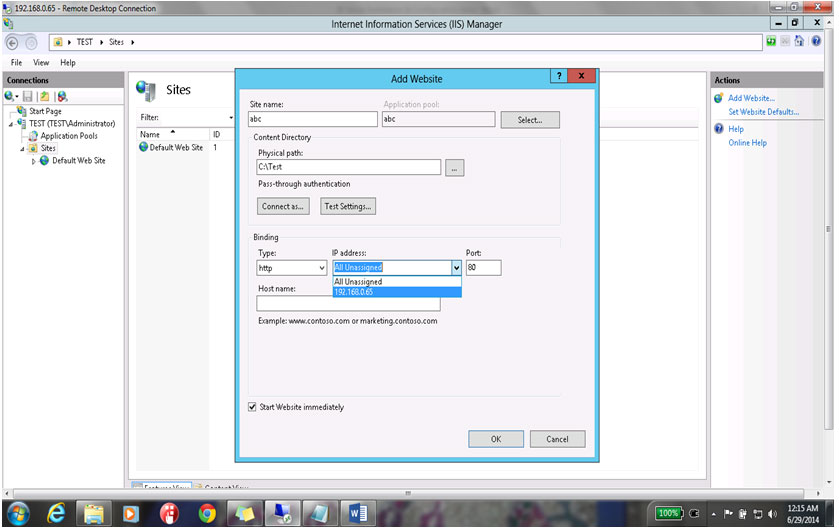Open Microsoft Word from the taskbar
839x531 pixels.
tap(357, 514)
